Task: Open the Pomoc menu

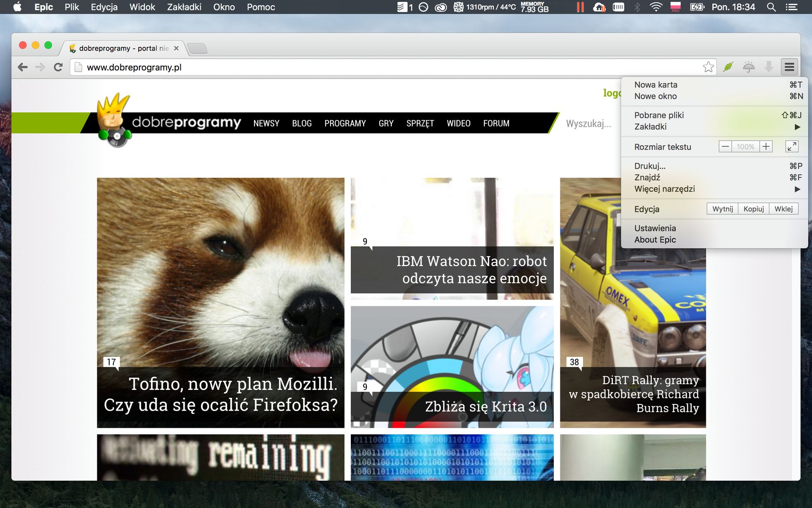Action: 261,7
